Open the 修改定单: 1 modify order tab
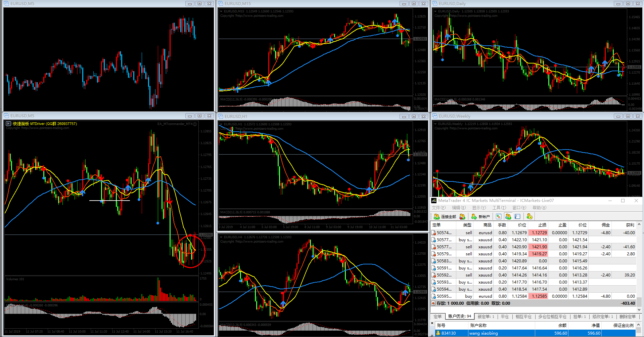This screenshot has width=644, height=337. (603, 317)
